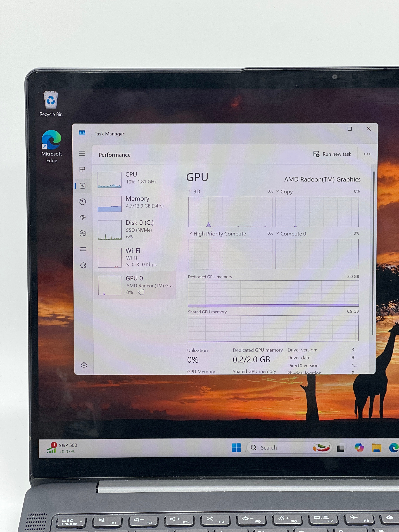Open the Details list sidebar icon
Image resolution: width=399 pixels, height=532 pixels.
83,249
